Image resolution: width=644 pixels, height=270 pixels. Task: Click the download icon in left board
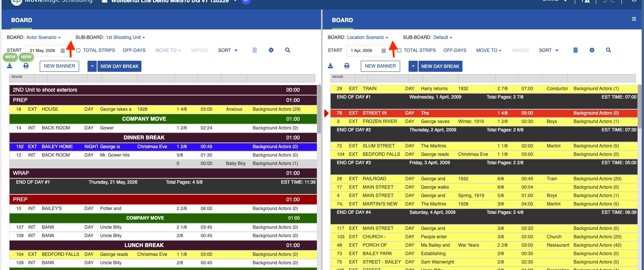(x=10, y=66)
